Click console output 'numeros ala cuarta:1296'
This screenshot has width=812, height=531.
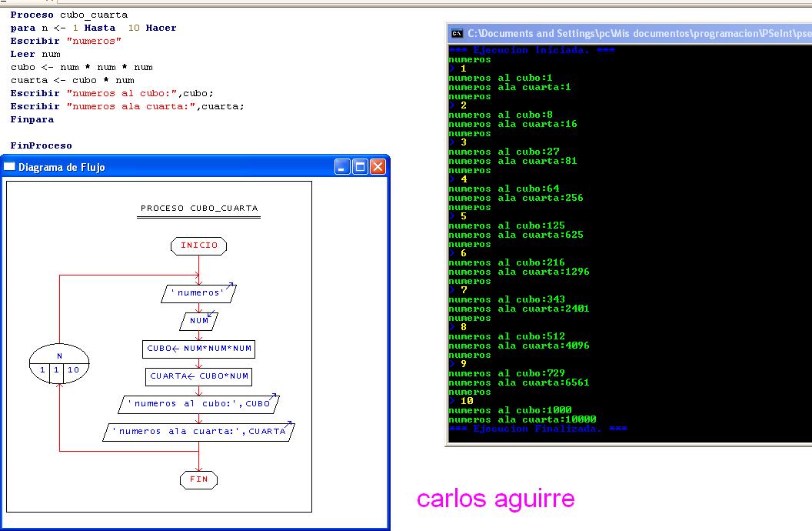click(x=519, y=272)
